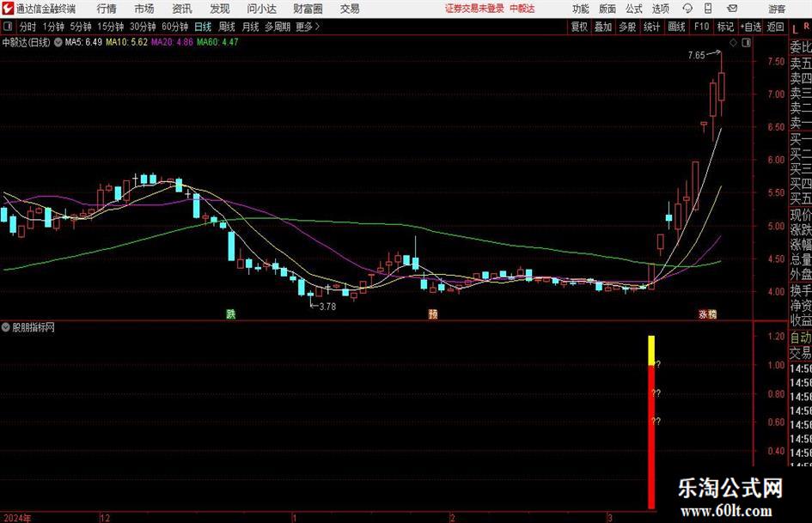Switch to the 分时 chart tab

pos(28,27)
